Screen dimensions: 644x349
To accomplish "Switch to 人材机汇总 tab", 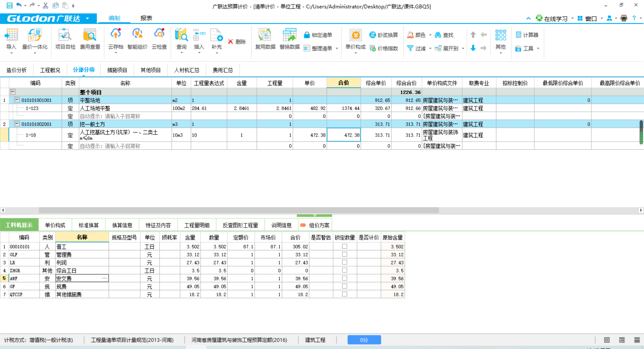I will click(187, 70).
